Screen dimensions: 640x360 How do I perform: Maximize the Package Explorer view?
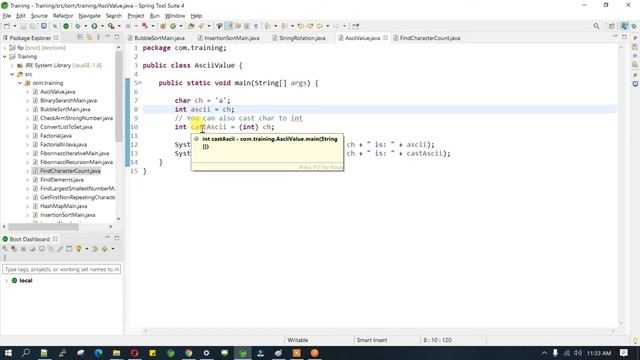click(117, 37)
